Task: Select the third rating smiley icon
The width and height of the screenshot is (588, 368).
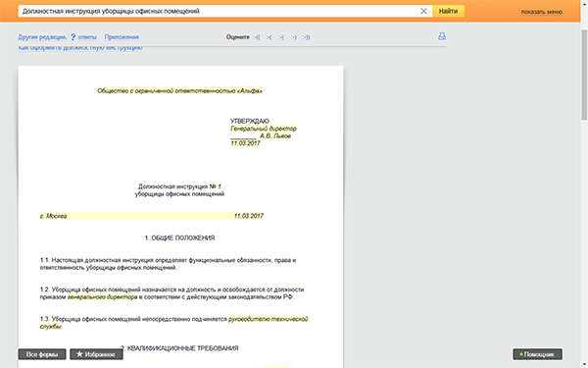Action: pos(281,37)
